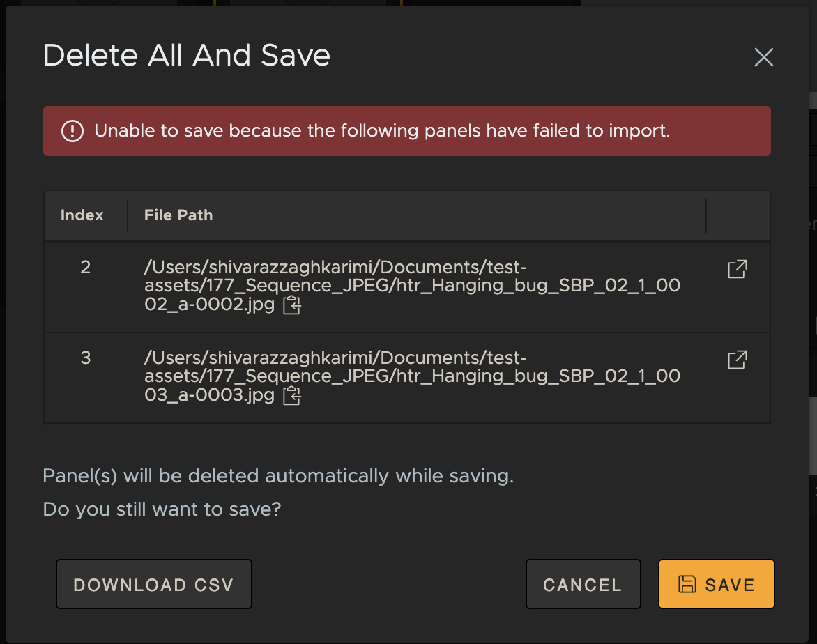Viewport: 817px width, 644px height.
Task: Sort by the Index column header
Action: pos(82,215)
